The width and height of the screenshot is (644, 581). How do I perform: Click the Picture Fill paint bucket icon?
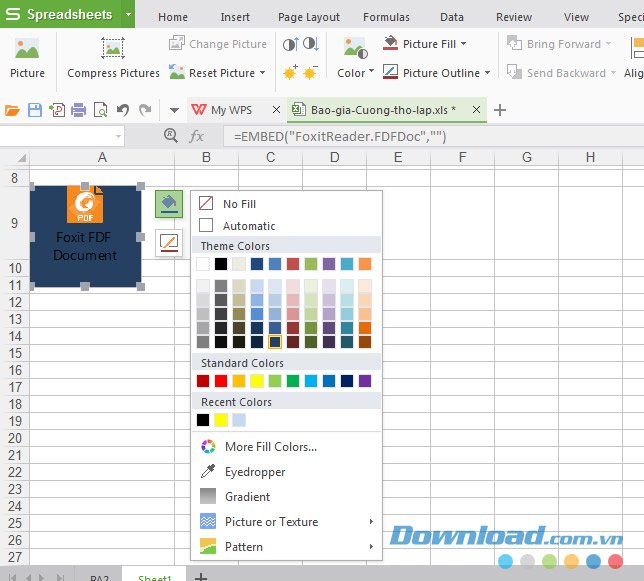[x=390, y=43]
